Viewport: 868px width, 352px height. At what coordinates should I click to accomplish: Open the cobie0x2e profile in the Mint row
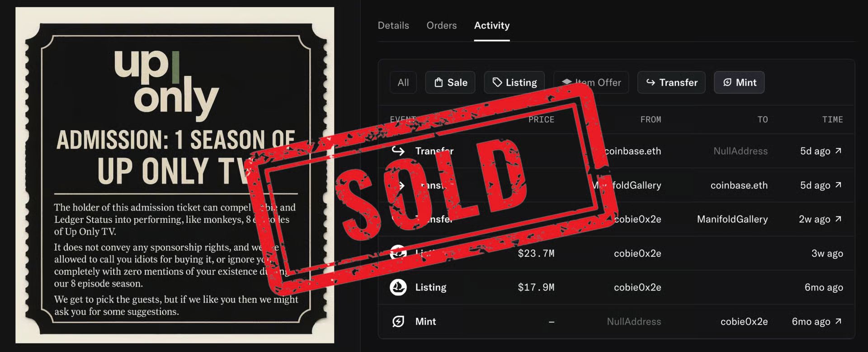[744, 321]
